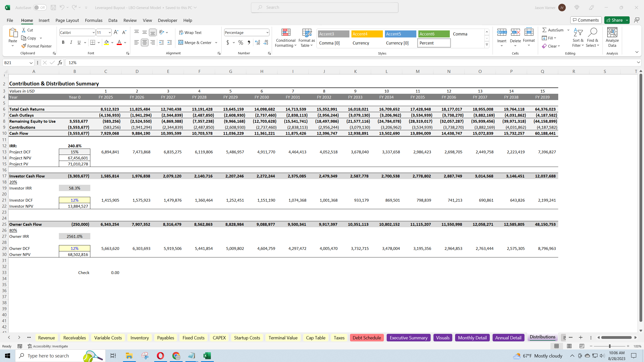Image resolution: width=644 pixels, height=362 pixels.
Task: Click the Paste clipboard icon
Action: click(13, 33)
